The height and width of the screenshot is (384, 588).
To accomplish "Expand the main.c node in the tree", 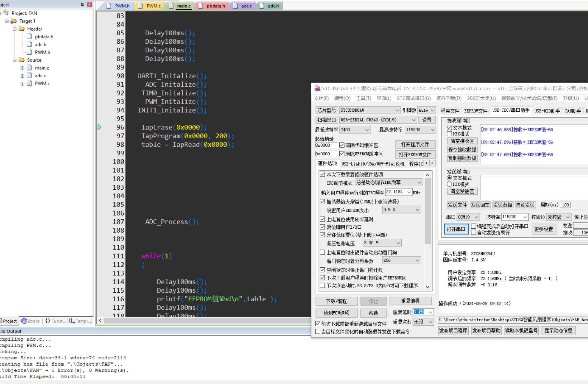I will [x=22, y=68].
